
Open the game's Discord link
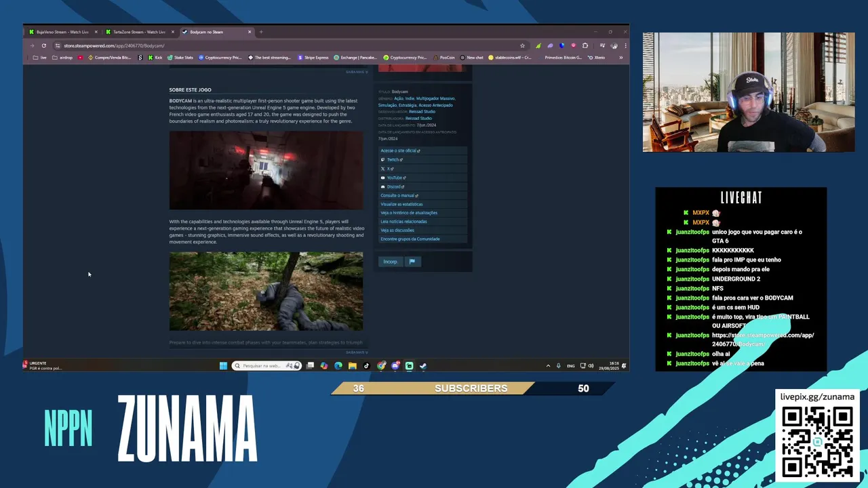tap(422, 186)
